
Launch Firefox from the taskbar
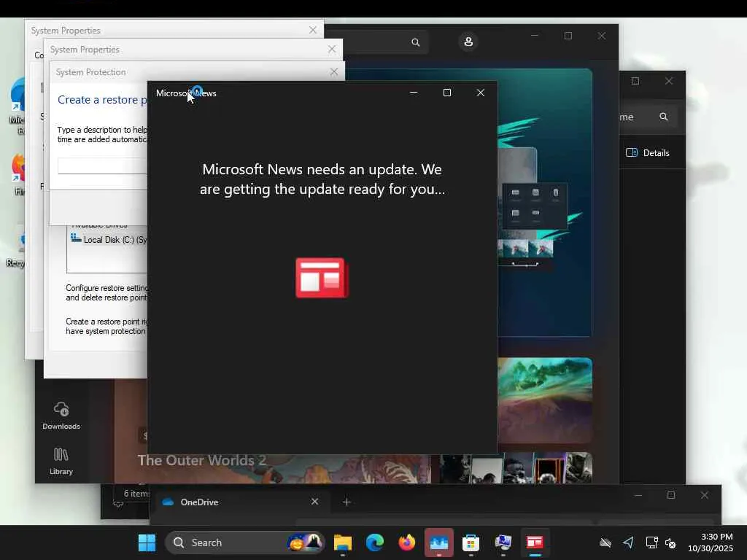[407, 542]
